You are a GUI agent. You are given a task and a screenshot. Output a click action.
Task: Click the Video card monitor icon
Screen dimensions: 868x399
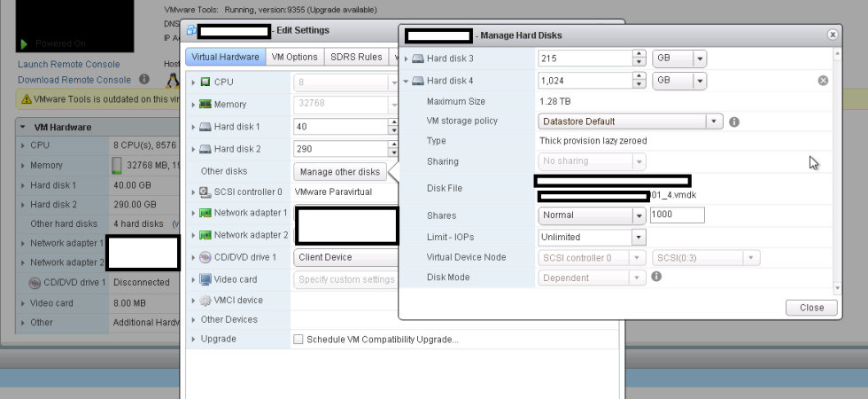(205, 279)
